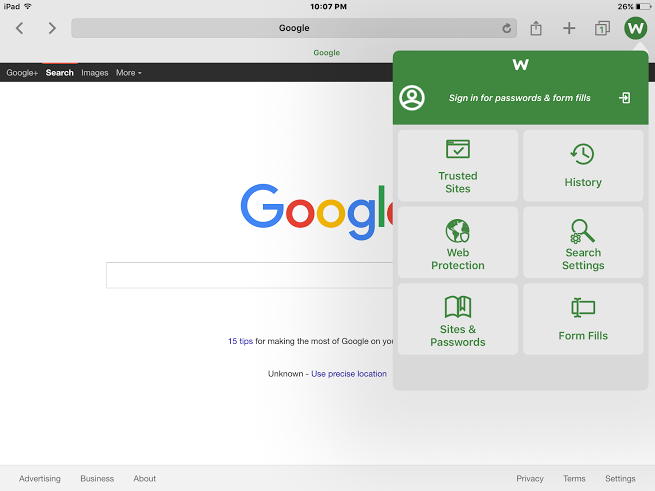Screen dimensions: 655x491
Task: Open the Sites & Passwords tile
Action: [458, 319]
